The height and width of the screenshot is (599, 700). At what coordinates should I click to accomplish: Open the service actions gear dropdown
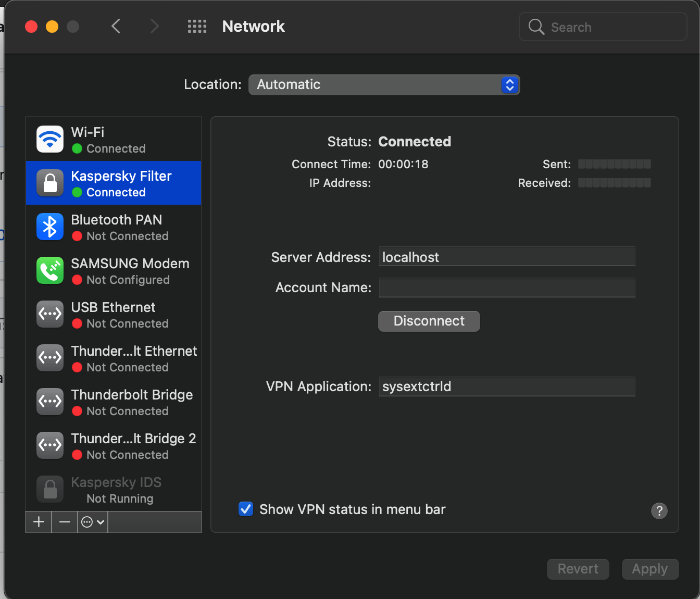click(x=92, y=521)
